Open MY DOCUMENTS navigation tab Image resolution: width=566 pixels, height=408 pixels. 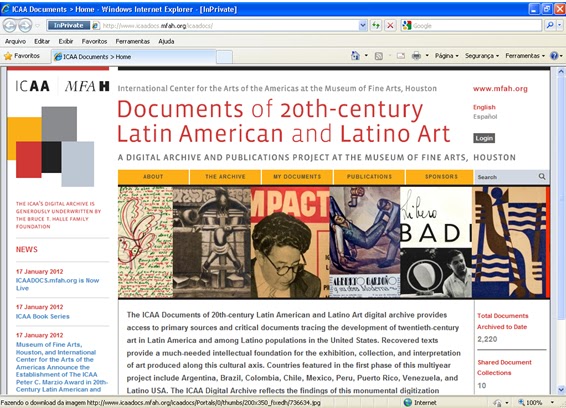297,177
